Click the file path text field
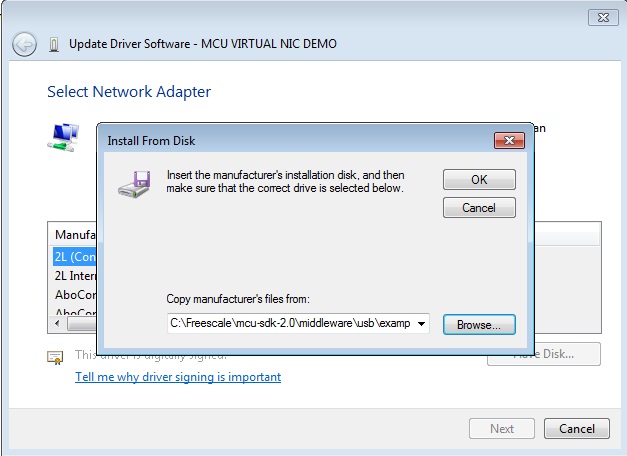Viewport: 627px width, 456px height. pyautogui.click(x=290, y=324)
